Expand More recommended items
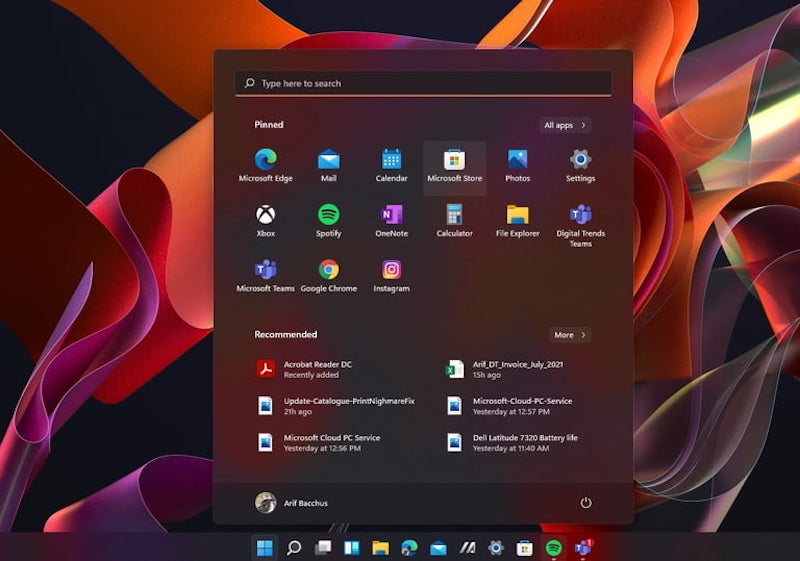 (x=570, y=335)
